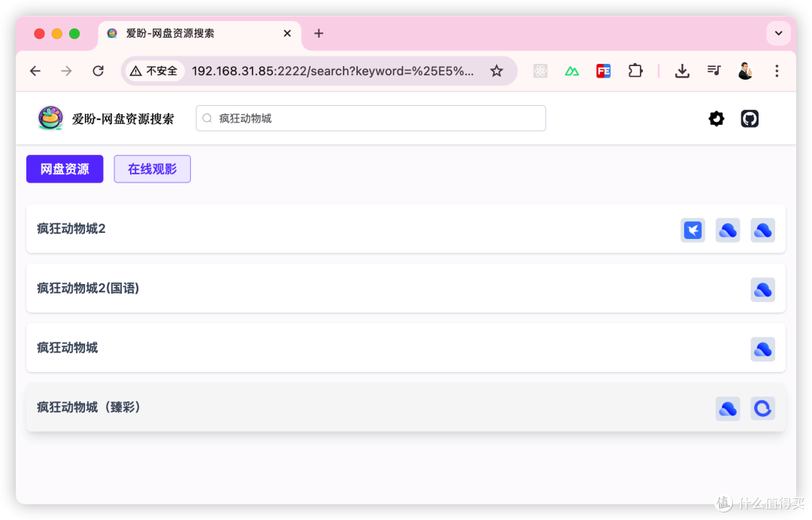Open the extensions puzzle piece icon
This screenshot has width=812, height=520.
(635, 71)
